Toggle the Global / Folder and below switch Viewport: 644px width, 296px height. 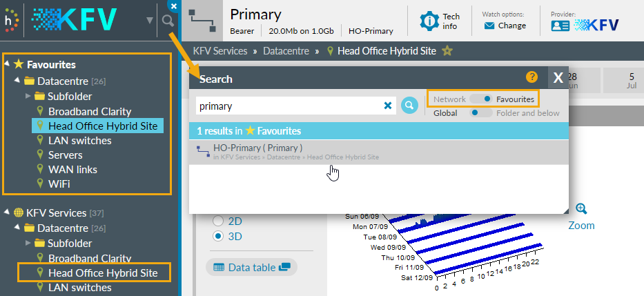click(480, 113)
